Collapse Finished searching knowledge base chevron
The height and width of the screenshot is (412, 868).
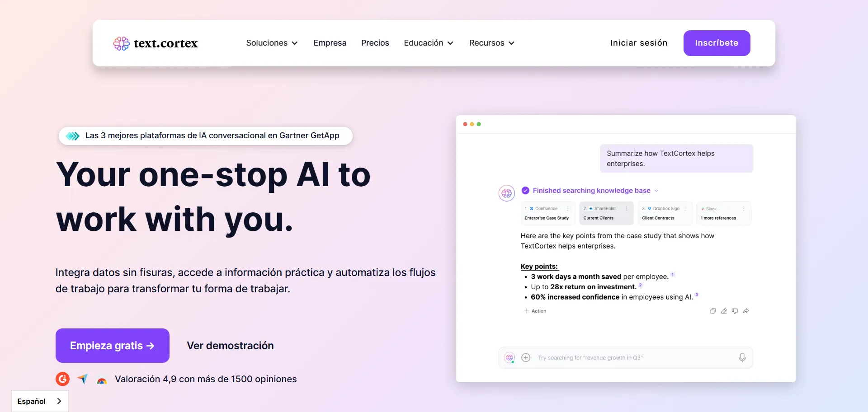click(656, 191)
